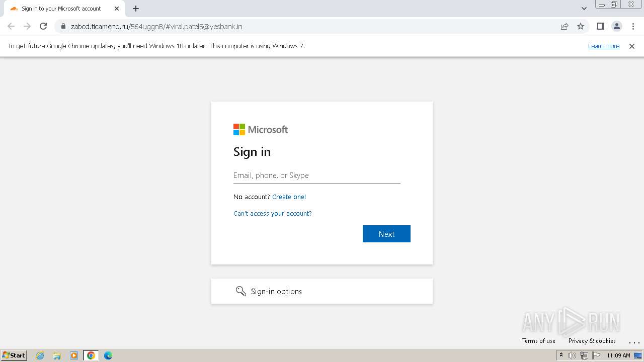Reload the page with refresh icon
Screen dimensions: 644x362
(43, 26)
